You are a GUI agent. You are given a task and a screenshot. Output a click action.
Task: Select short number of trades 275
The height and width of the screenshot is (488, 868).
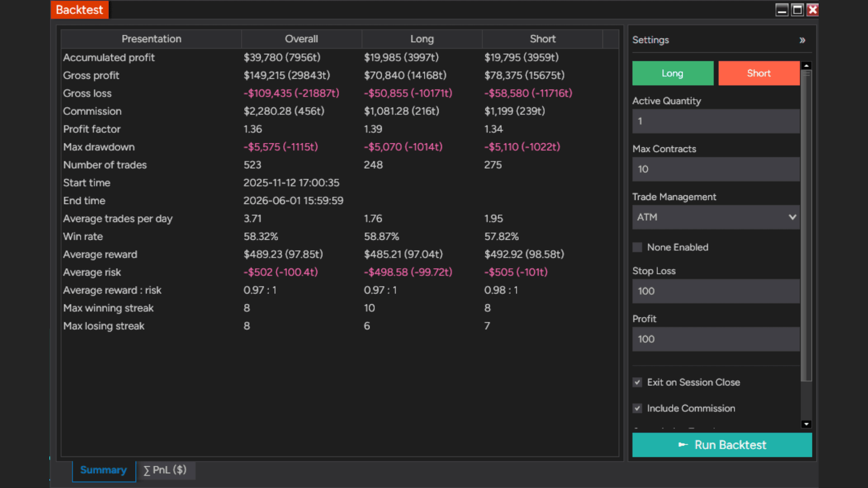[x=493, y=165]
